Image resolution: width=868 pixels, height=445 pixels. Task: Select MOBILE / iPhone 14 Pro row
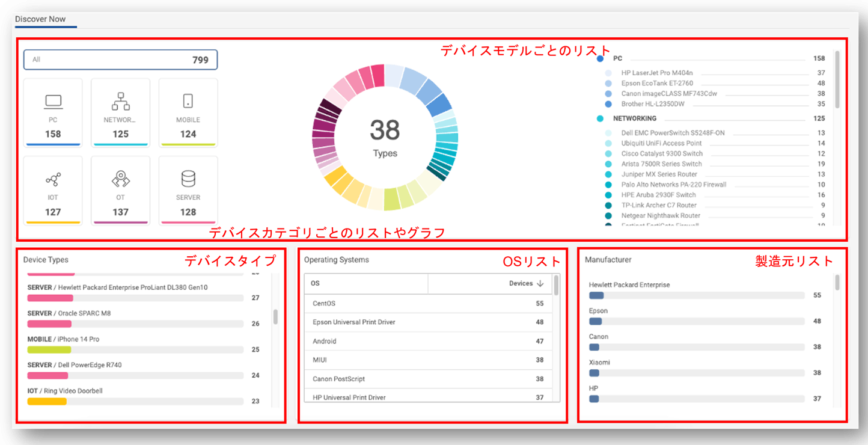(x=144, y=344)
